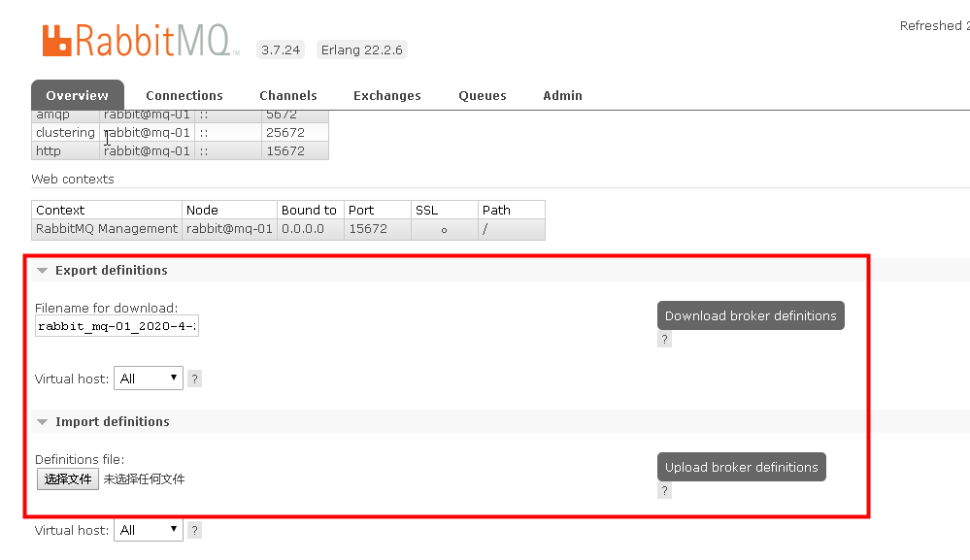
Task: Click Upload broker definitions button
Action: coord(742,467)
